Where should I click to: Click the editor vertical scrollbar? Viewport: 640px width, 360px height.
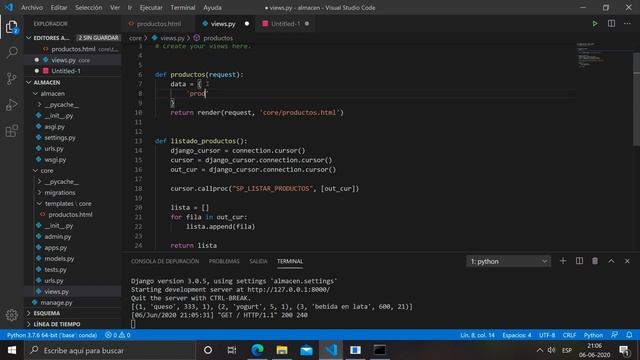click(636, 99)
